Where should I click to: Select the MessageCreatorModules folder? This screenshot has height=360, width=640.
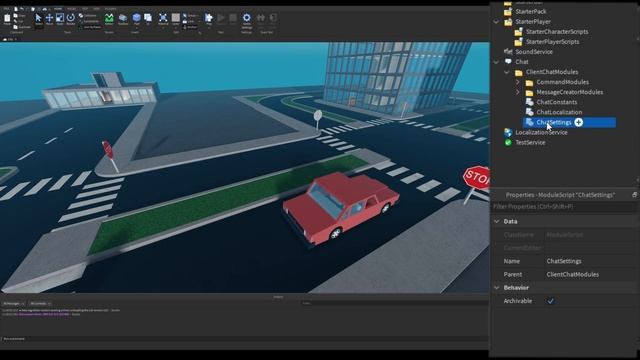point(569,92)
